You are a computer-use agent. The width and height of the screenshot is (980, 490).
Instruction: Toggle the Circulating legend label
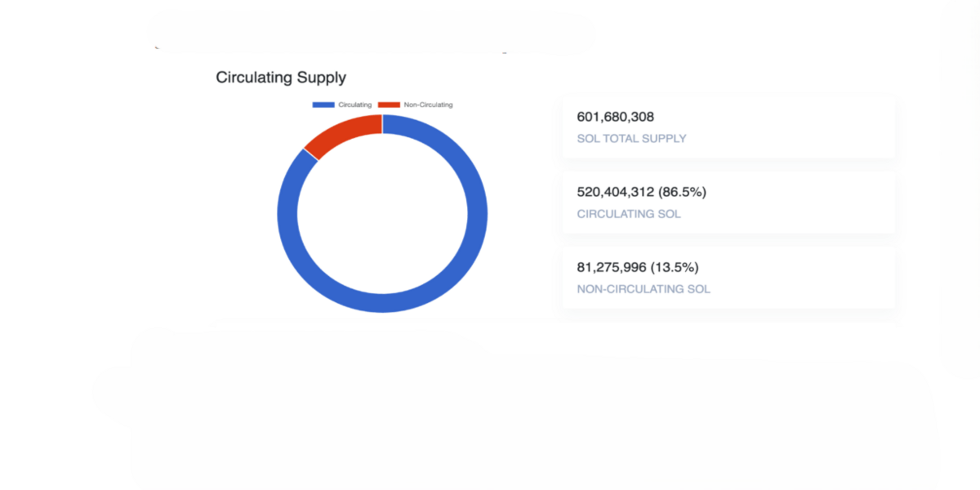355,105
